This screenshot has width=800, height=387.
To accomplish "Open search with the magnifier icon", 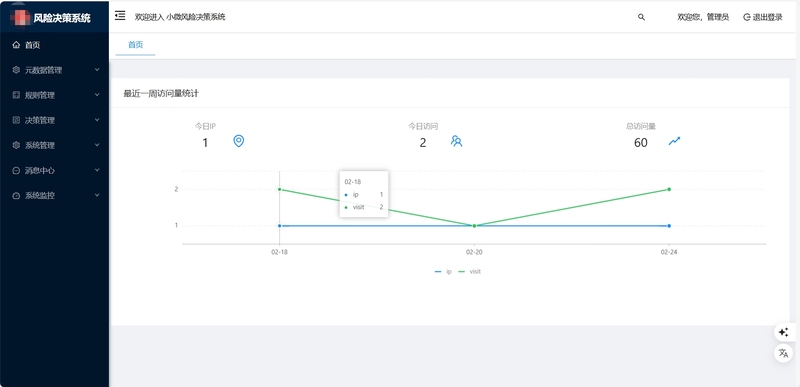I will (x=641, y=17).
